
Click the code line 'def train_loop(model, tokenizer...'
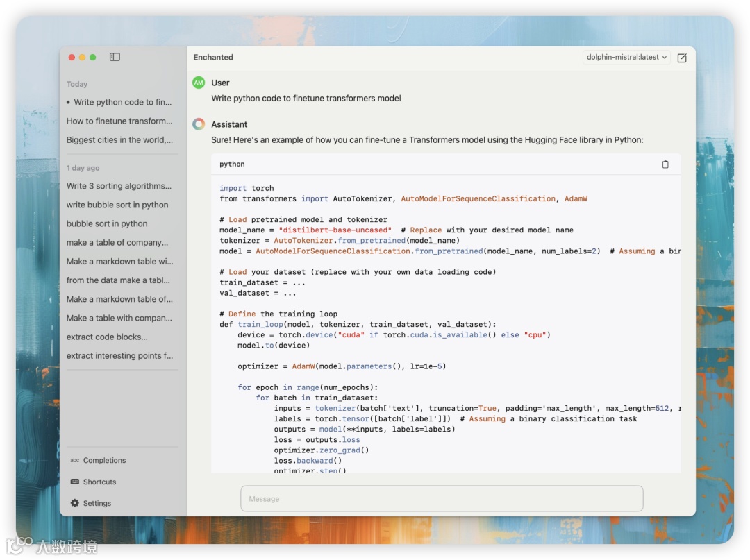358,325
